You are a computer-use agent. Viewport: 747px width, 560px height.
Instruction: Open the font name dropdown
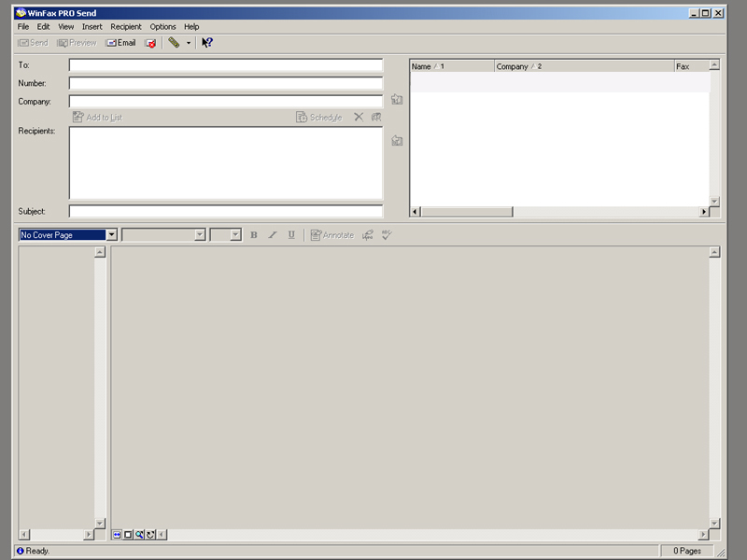pos(200,235)
